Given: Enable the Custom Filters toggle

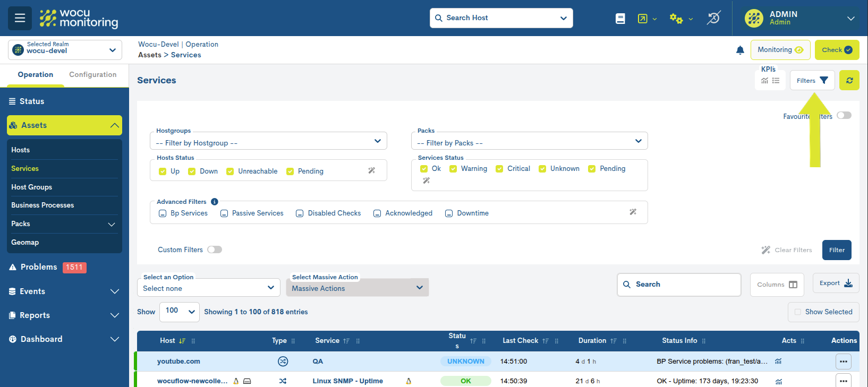Looking at the screenshot, I should pos(215,250).
